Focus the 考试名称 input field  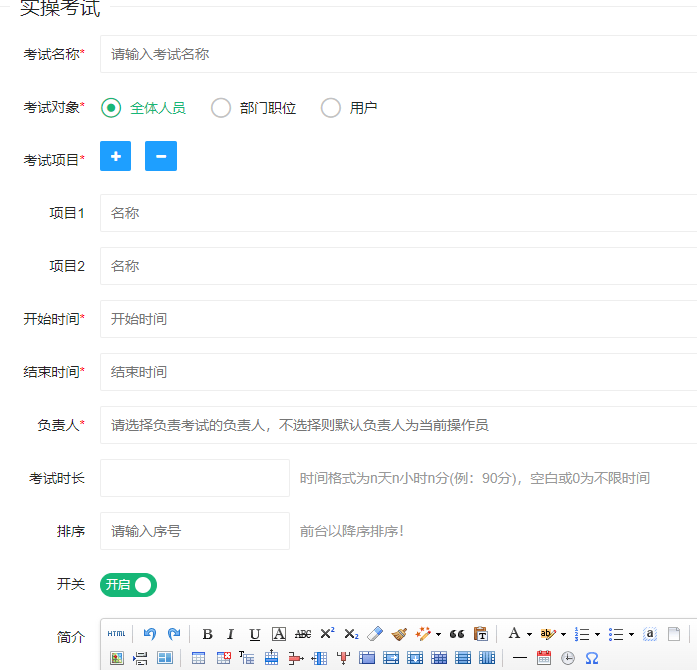(398, 54)
